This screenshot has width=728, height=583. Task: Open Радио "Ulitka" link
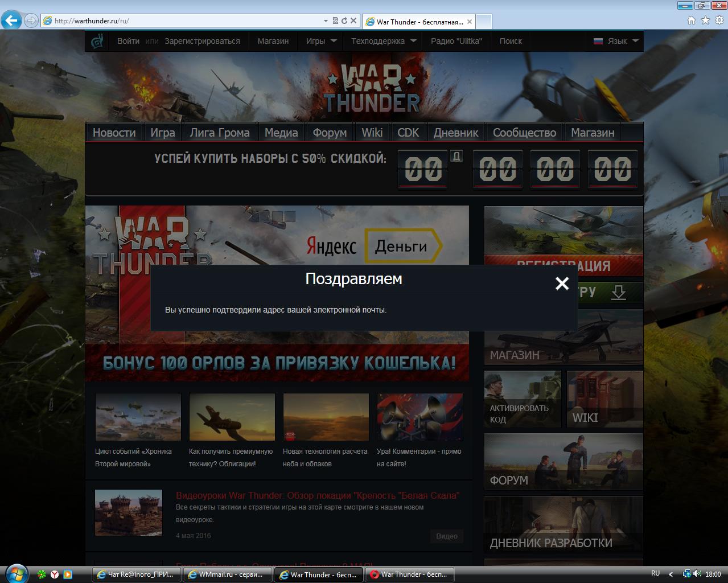click(456, 41)
